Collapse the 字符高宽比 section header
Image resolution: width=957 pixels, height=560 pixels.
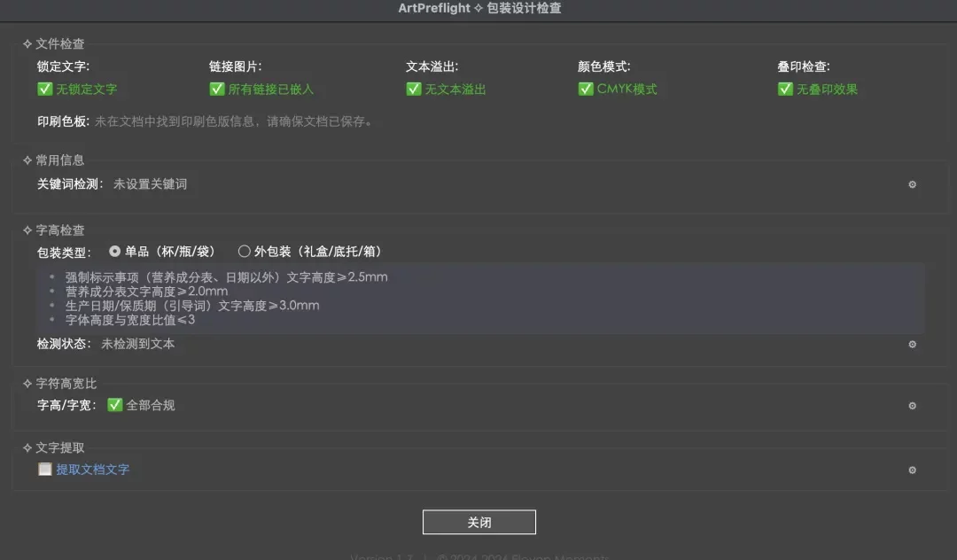pyautogui.click(x=60, y=384)
